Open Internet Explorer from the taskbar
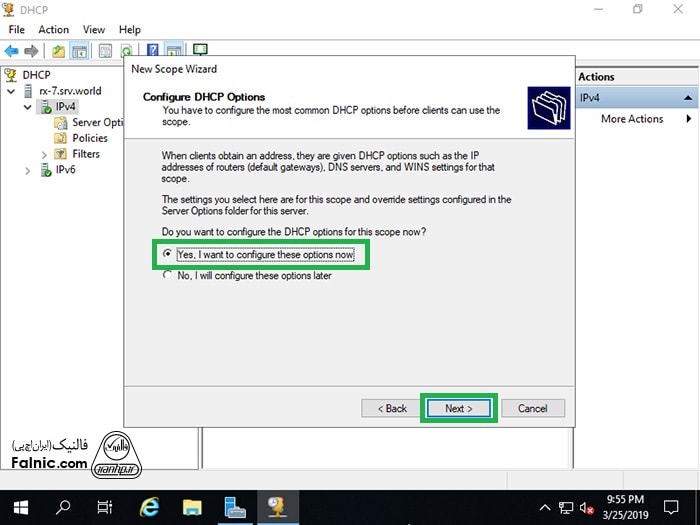Viewport: 700px width, 525px height. coord(149,506)
